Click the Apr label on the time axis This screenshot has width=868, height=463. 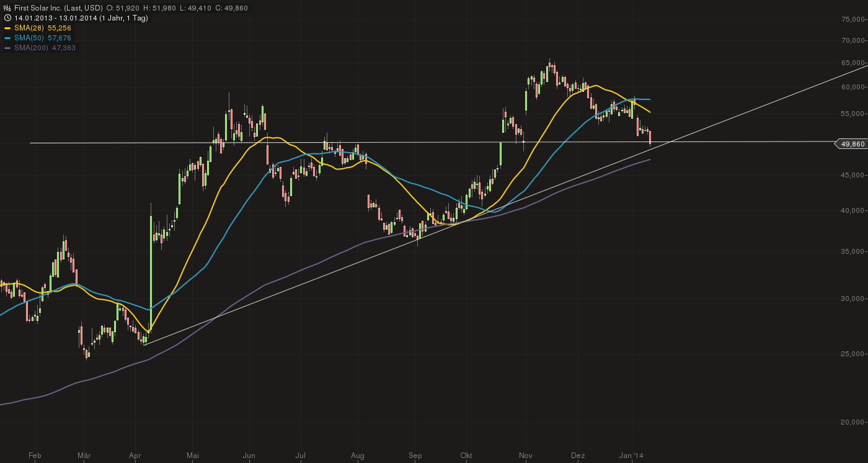click(x=135, y=456)
